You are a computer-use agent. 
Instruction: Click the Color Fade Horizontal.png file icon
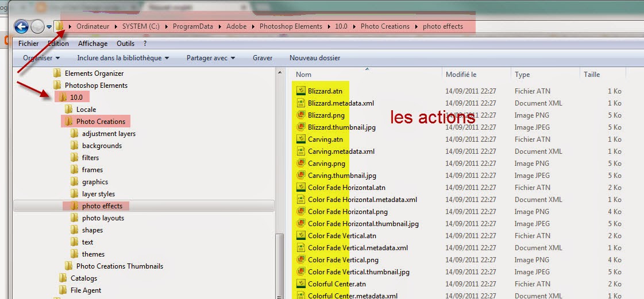(x=301, y=212)
